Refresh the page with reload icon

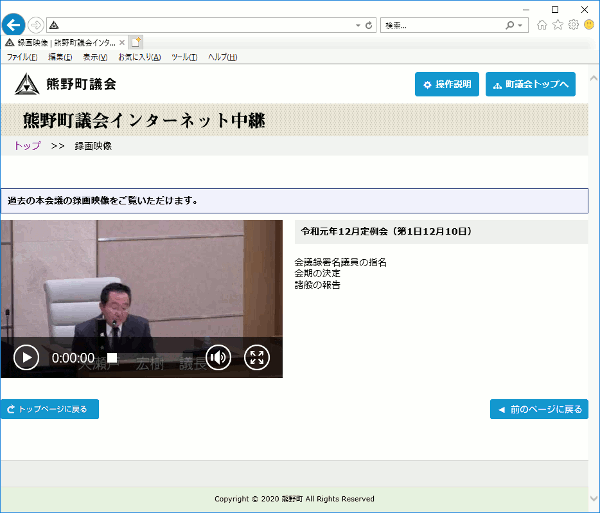click(x=369, y=25)
